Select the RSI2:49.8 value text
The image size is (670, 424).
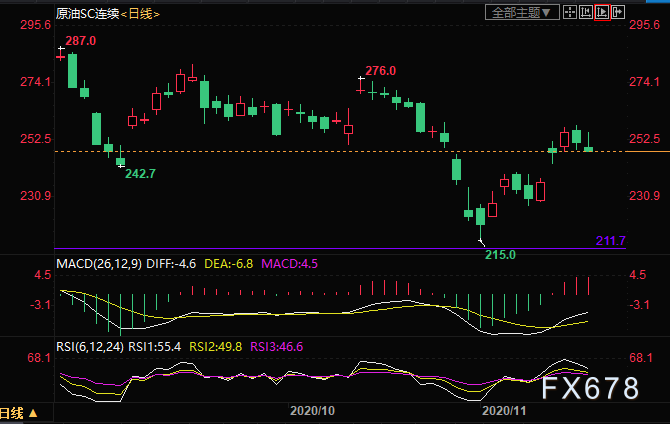coord(215,346)
